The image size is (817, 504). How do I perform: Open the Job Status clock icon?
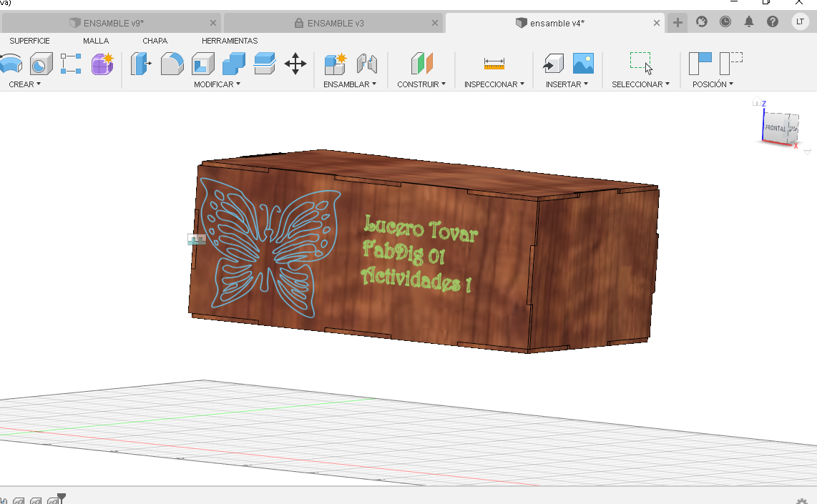click(x=725, y=22)
